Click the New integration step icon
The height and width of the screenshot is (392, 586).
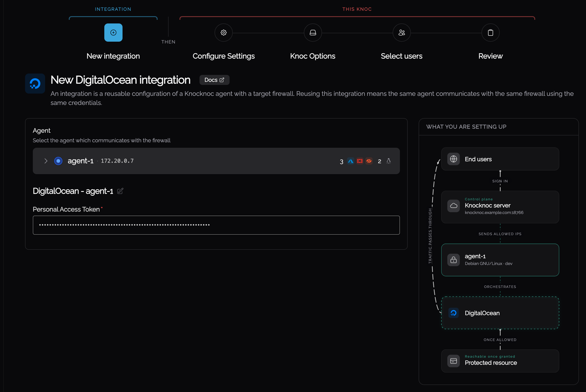click(x=113, y=33)
